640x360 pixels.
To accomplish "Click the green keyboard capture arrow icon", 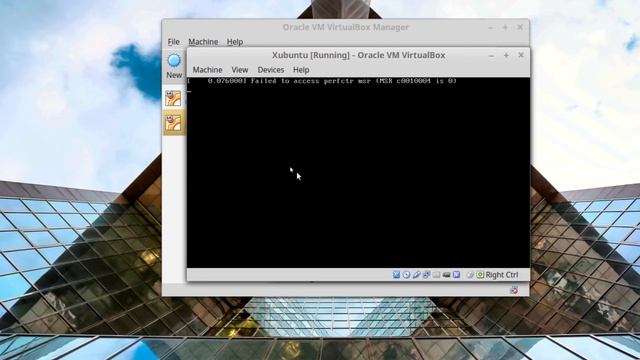I will pos(480,275).
